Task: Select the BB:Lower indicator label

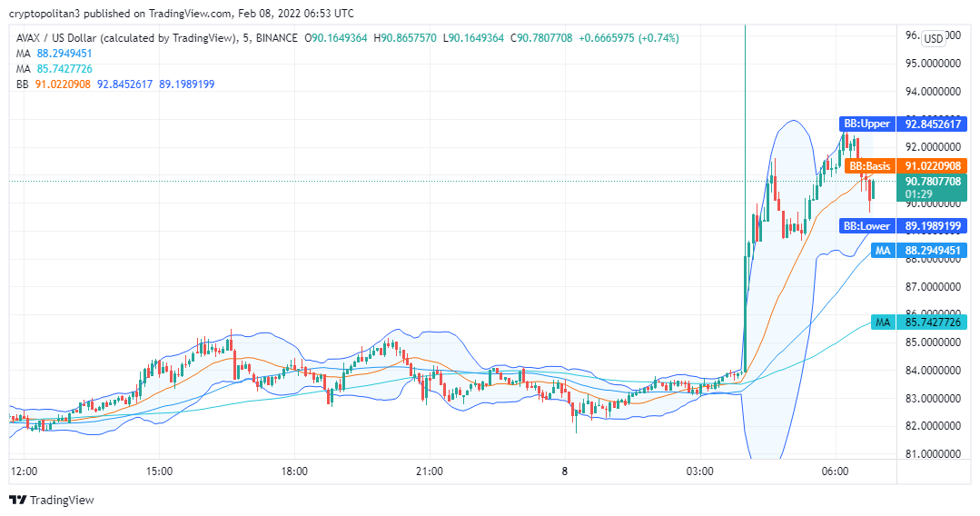Action: pos(866,226)
